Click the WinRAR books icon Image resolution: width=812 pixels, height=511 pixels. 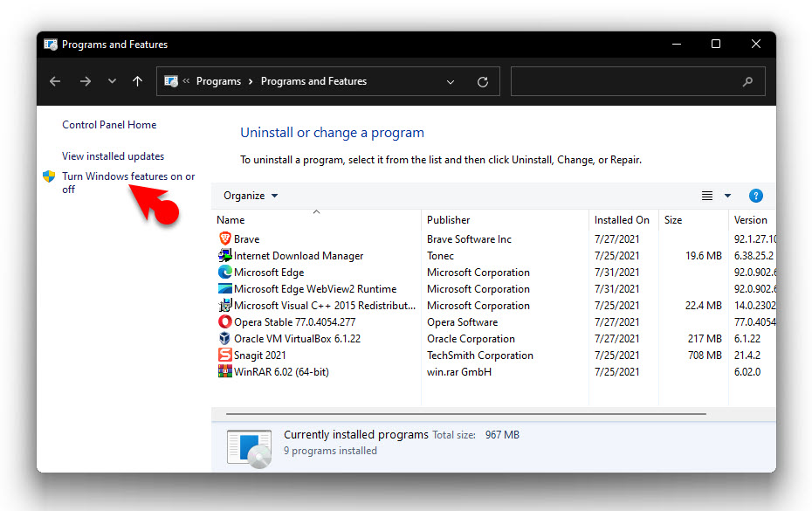pyautogui.click(x=224, y=371)
